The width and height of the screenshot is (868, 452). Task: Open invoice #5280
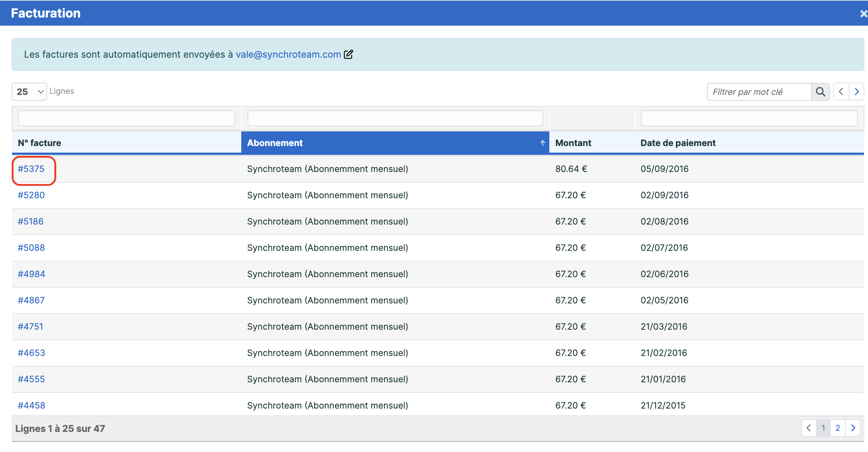coord(31,195)
